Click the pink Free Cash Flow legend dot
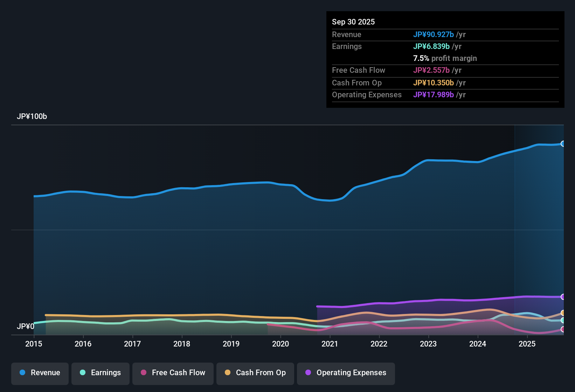The height and width of the screenshot is (392, 575). [143, 373]
